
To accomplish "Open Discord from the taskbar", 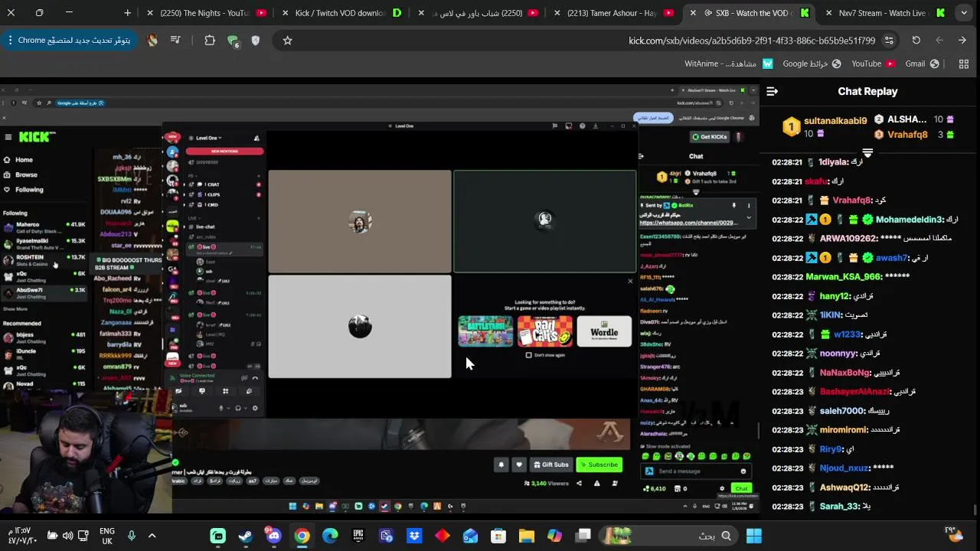I will coord(273,536).
